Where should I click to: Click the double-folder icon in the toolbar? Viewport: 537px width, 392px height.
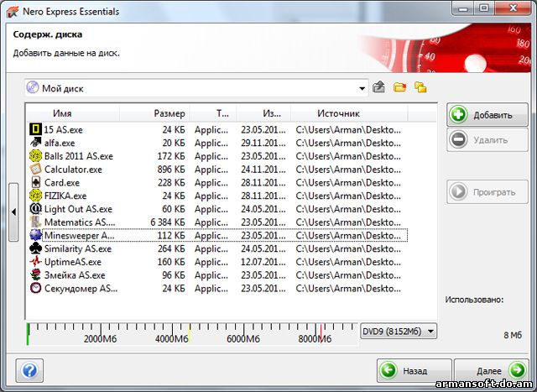[420, 87]
